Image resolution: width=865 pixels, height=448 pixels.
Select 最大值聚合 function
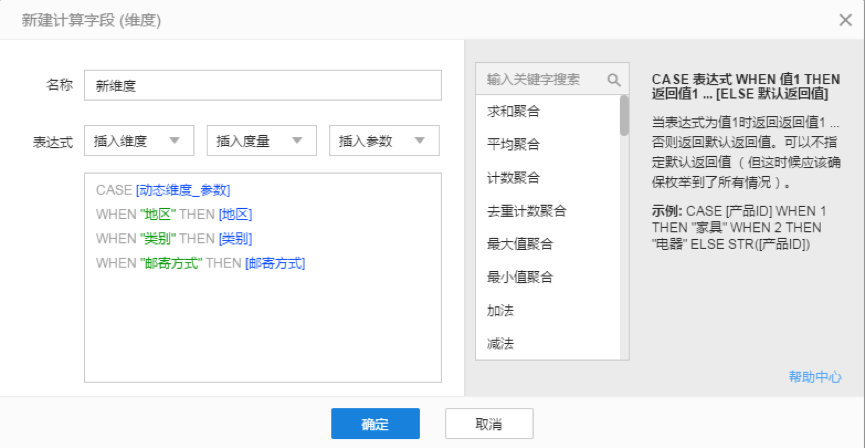pyautogui.click(x=519, y=243)
